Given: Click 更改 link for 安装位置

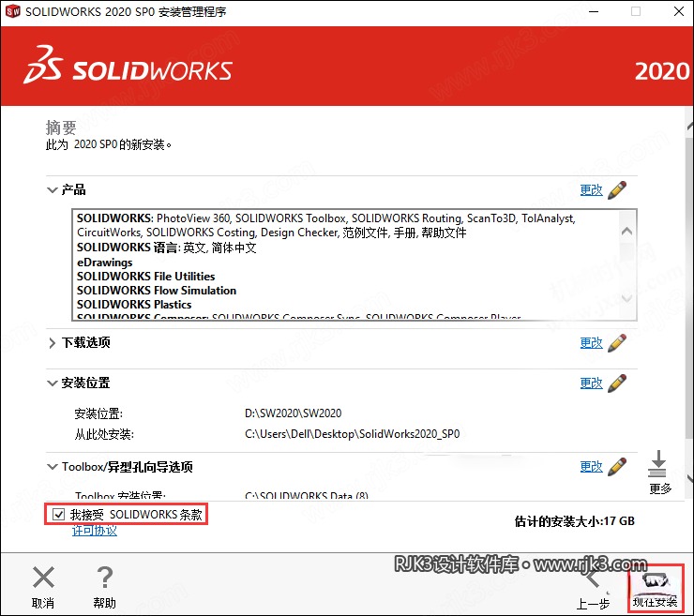Looking at the screenshot, I should click(x=592, y=383).
